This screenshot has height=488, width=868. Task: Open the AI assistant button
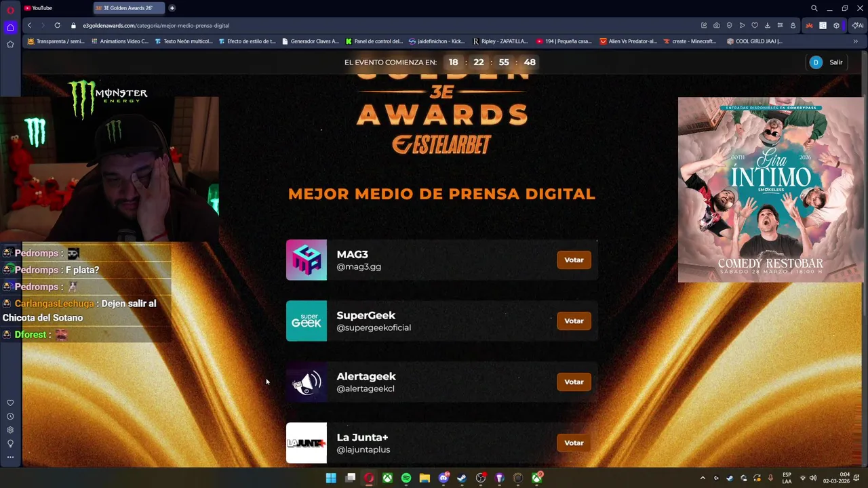(x=858, y=25)
